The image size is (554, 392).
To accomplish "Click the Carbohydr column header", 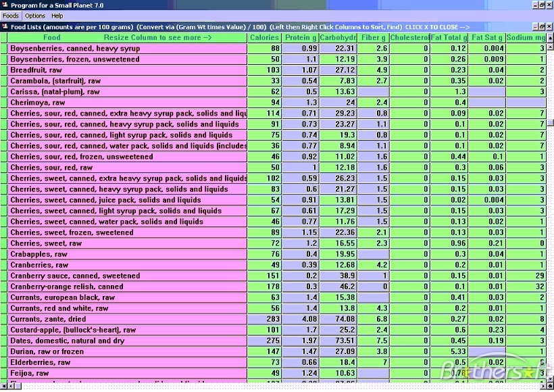I will tap(338, 37).
